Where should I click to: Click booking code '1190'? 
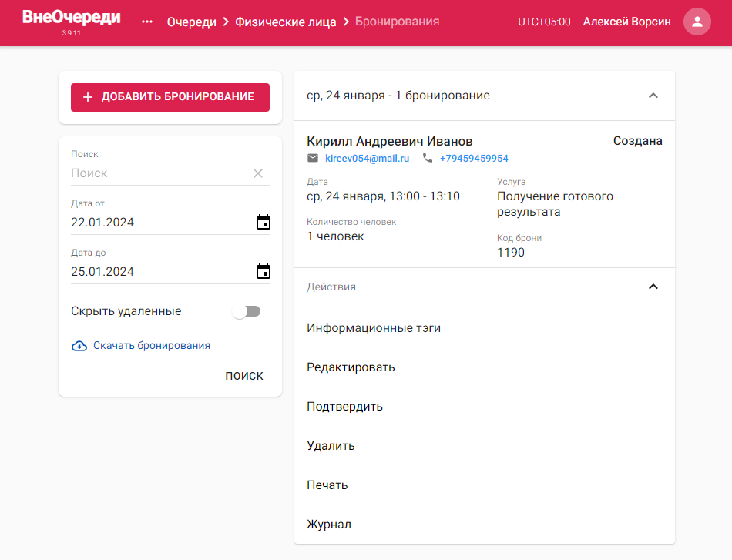(511, 253)
